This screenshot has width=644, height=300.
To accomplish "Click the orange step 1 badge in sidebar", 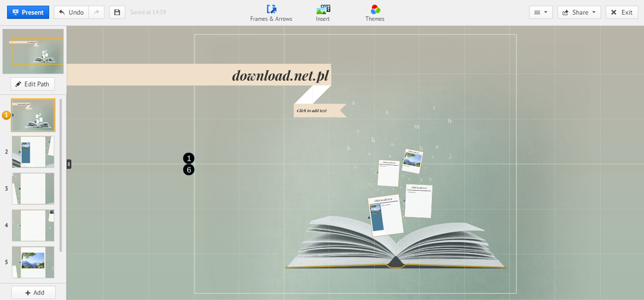I will [6, 115].
